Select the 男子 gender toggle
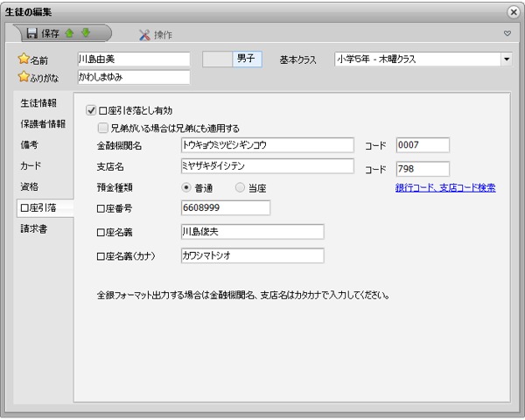The height and width of the screenshot is (420, 525). click(x=248, y=59)
